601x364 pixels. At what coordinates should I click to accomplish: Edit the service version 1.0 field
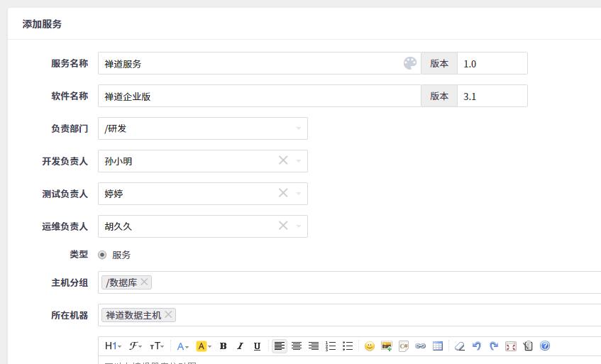pyautogui.click(x=492, y=63)
